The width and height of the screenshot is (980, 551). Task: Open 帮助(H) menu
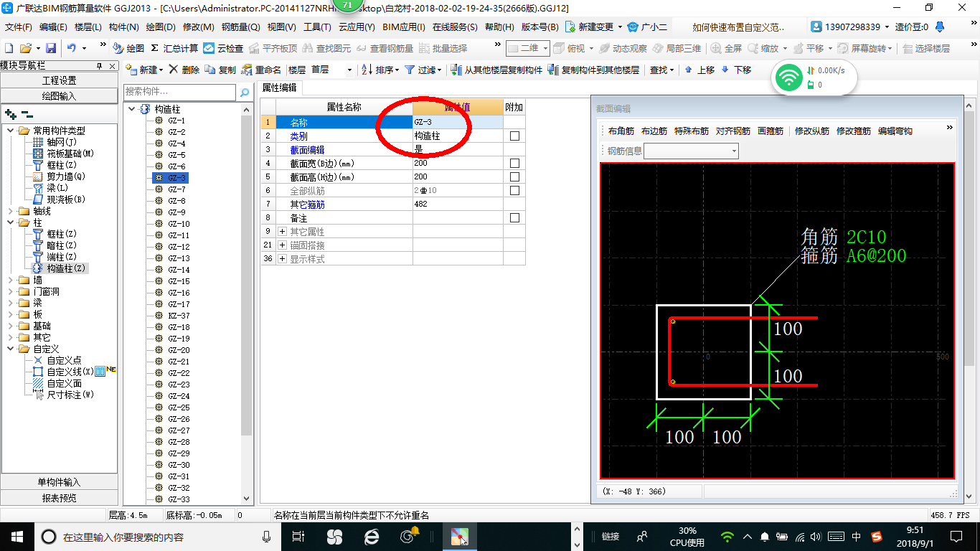click(x=500, y=27)
